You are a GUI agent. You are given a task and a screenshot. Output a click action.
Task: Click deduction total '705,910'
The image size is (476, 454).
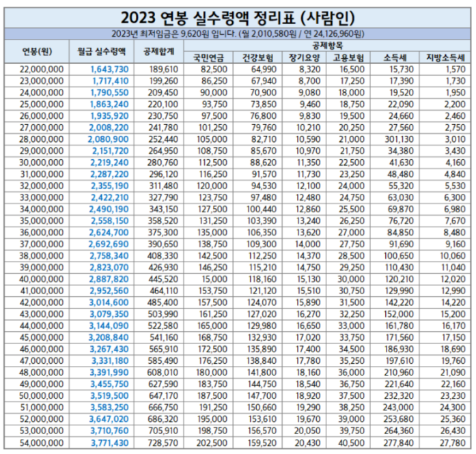click(x=163, y=431)
